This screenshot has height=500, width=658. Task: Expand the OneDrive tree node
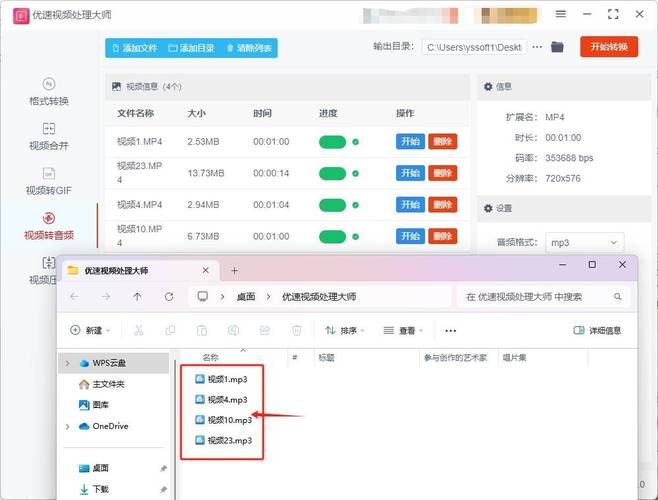tap(68, 426)
